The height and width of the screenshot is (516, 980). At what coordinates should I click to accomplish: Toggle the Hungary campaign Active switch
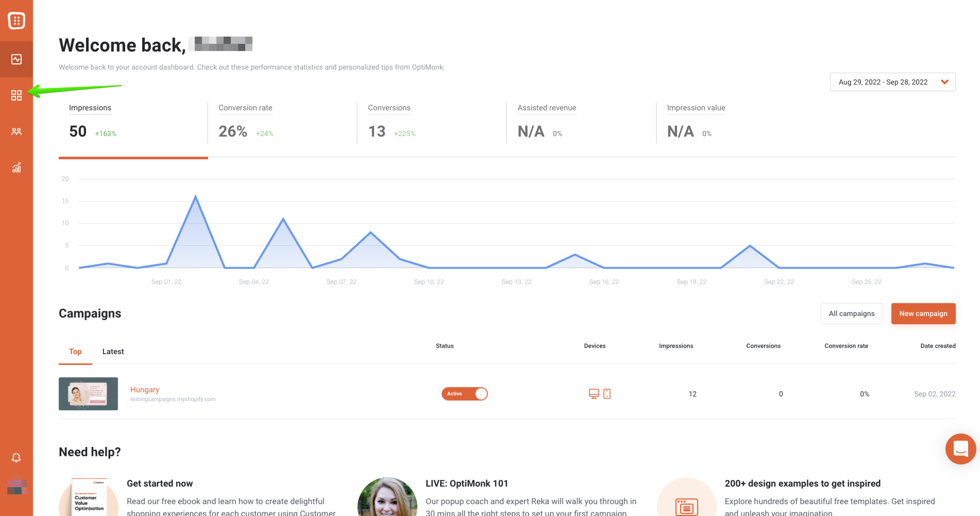click(464, 394)
